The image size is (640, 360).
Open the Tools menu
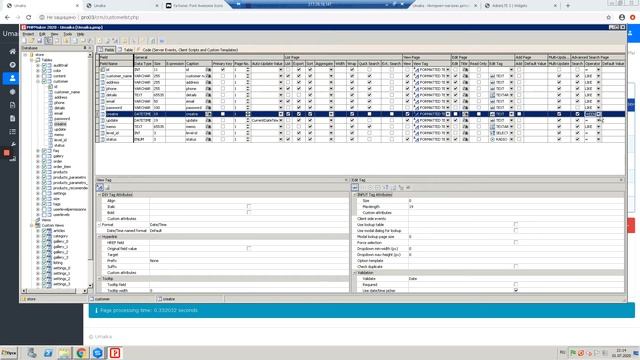[x=68, y=34]
